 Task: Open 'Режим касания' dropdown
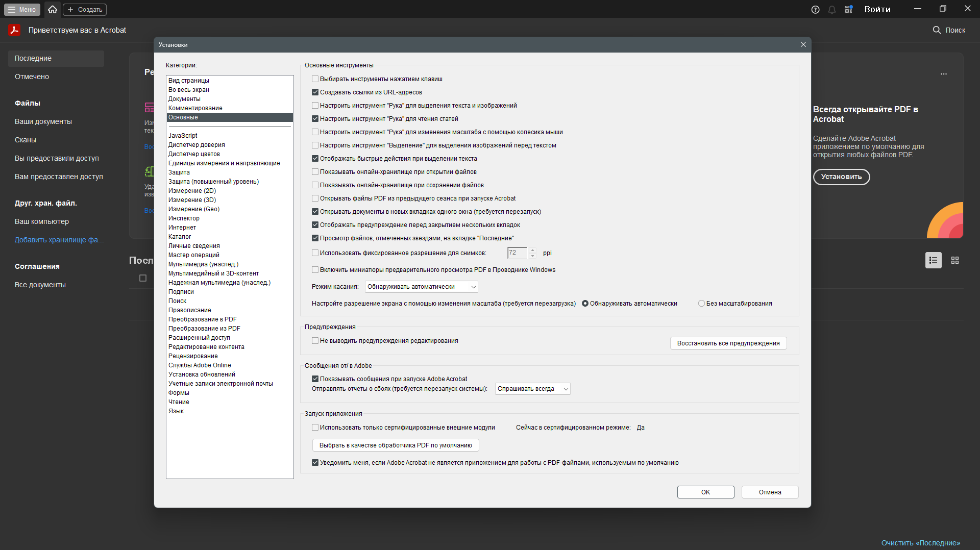point(421,287)
